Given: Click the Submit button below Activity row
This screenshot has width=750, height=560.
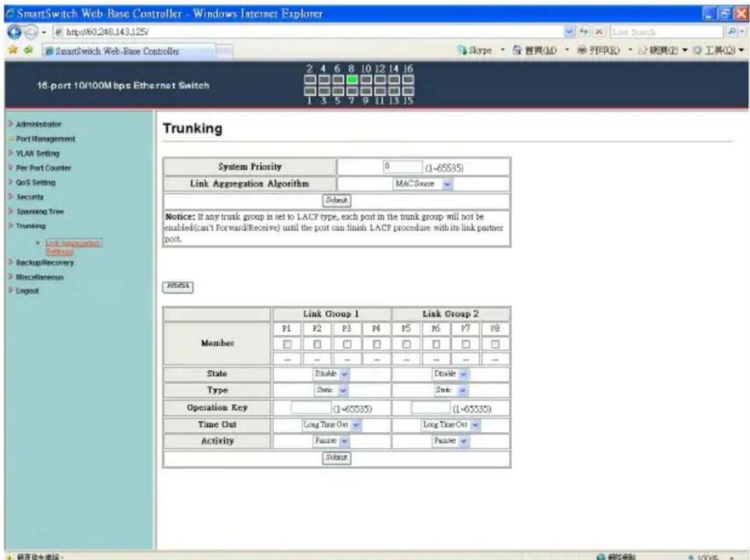Looking at the screenshot, I should coord(337,458).
